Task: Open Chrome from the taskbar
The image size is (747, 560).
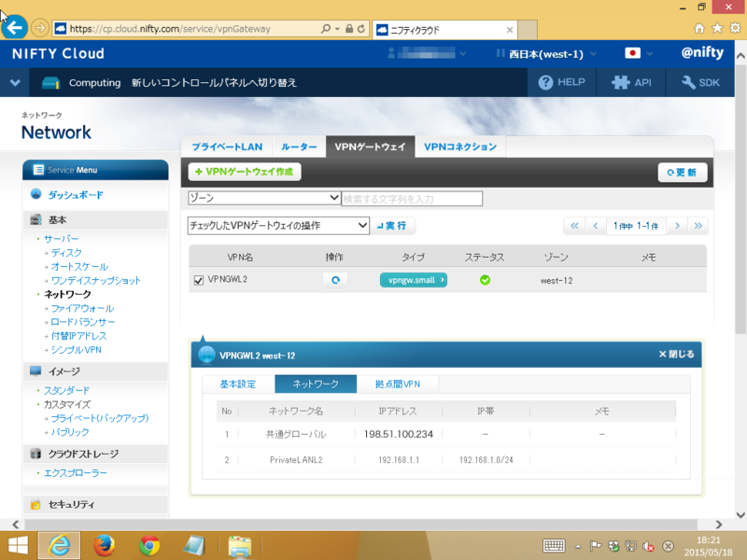Action: 148,545
